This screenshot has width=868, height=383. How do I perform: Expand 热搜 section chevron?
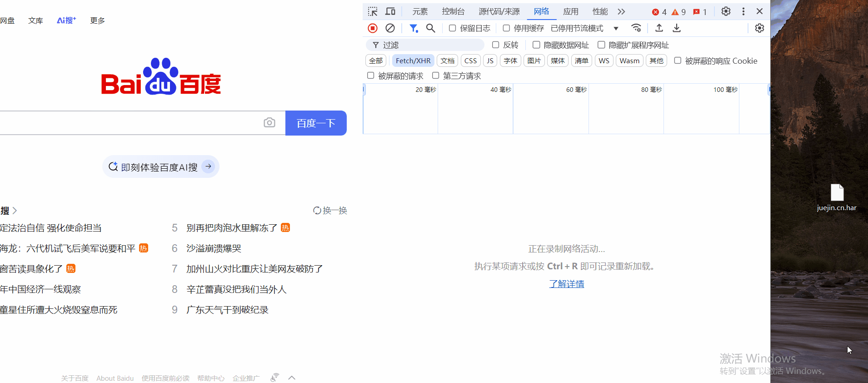click(15, 210)
